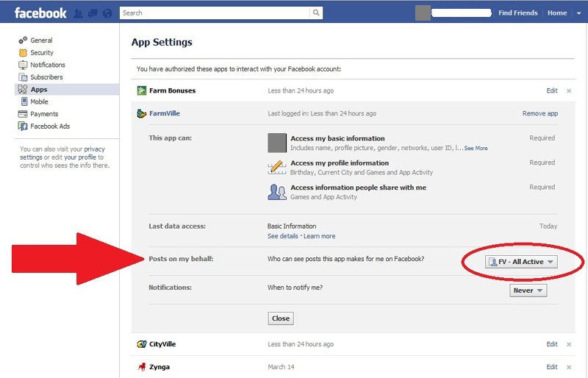Go to Home in header
This screenshot has height=378, width=588.
557,13
